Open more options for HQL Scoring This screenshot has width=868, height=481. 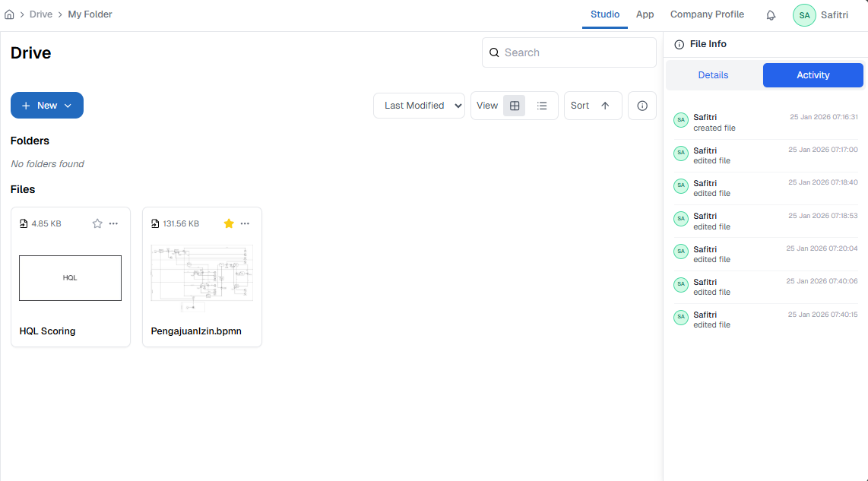(x=113, y=223)
